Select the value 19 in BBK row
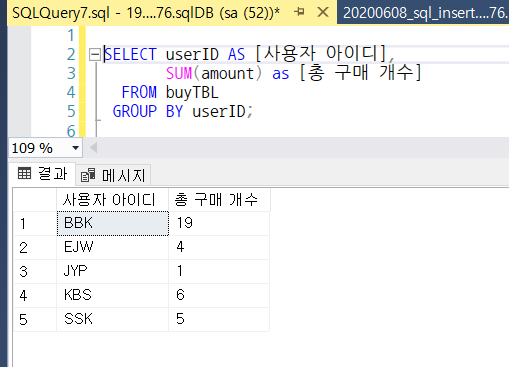 click(219, 223)
